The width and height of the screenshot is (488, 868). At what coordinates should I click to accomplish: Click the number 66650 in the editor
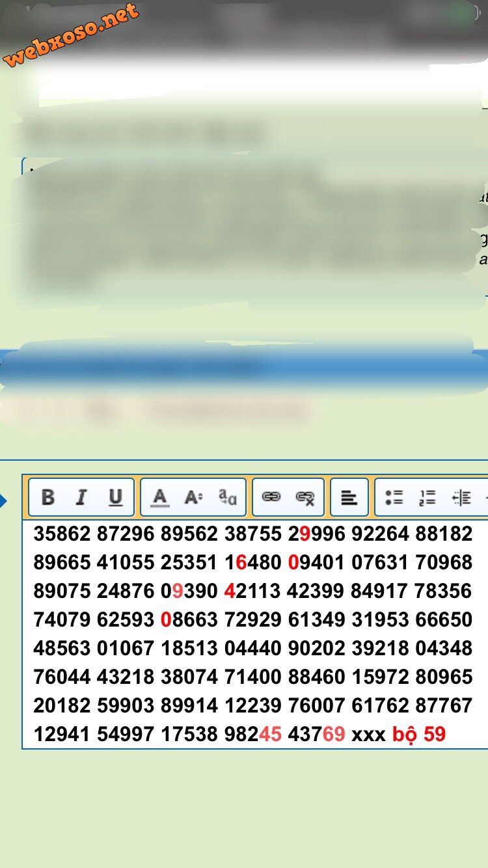444,620
